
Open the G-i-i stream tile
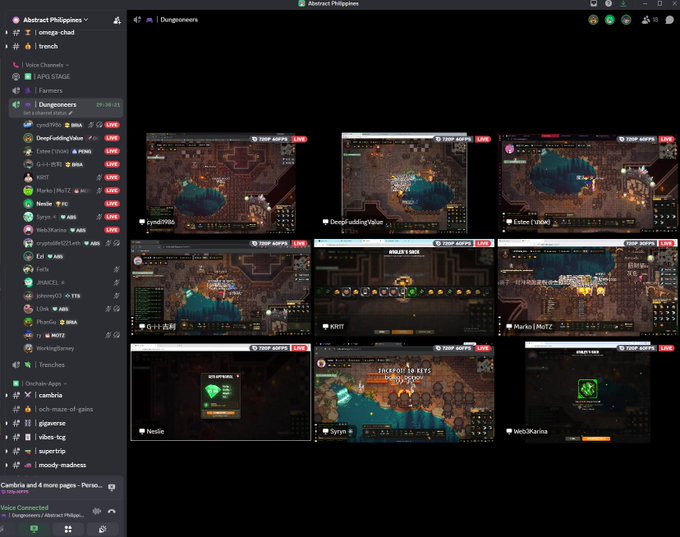[x=221, y=287]
